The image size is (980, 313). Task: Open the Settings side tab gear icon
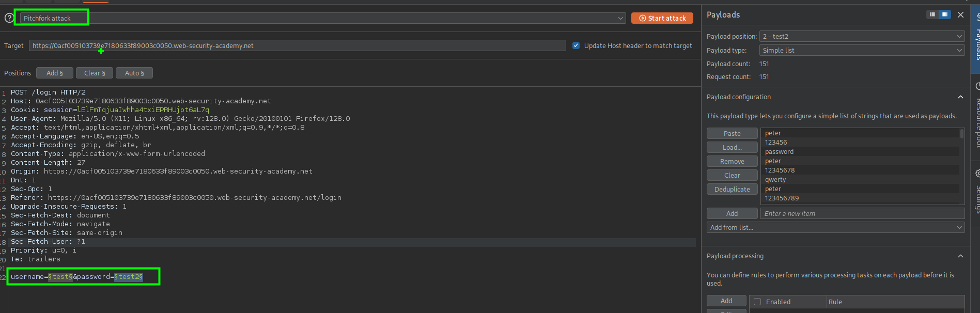pyautogui.click(x=977, y=174)
